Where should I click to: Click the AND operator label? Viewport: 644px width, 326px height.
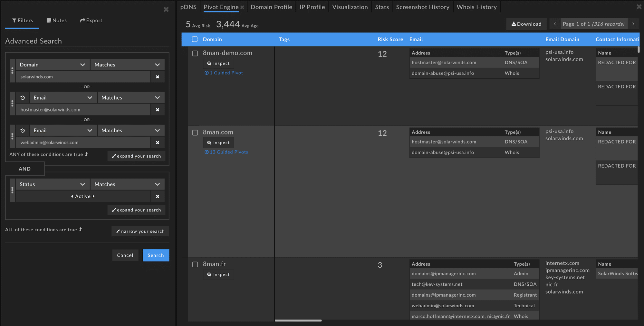pyautogui.click(x=24, y=169)
